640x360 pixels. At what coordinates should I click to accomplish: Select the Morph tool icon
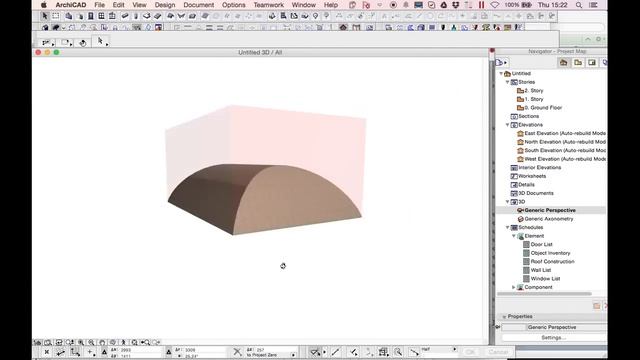pyautogui.click(x=192, y=16)
